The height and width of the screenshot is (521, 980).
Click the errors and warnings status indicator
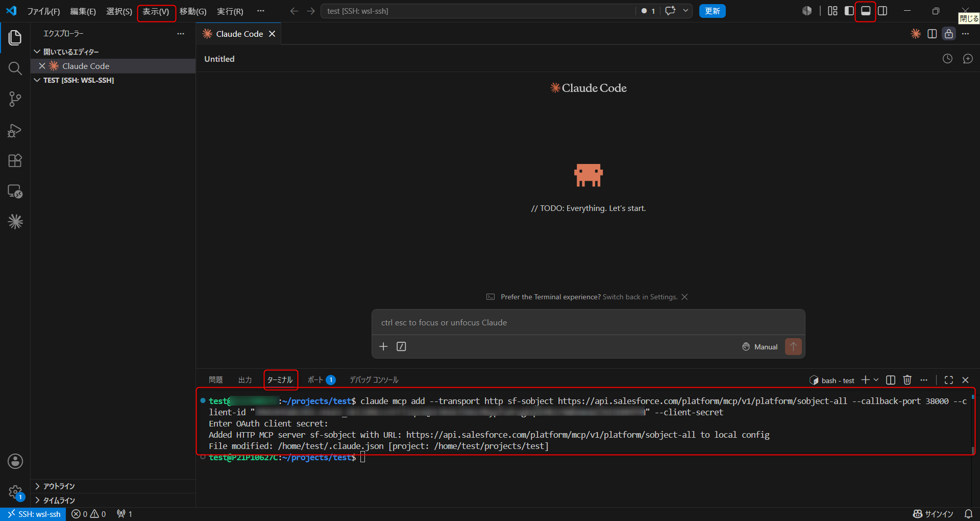(89, 514)
